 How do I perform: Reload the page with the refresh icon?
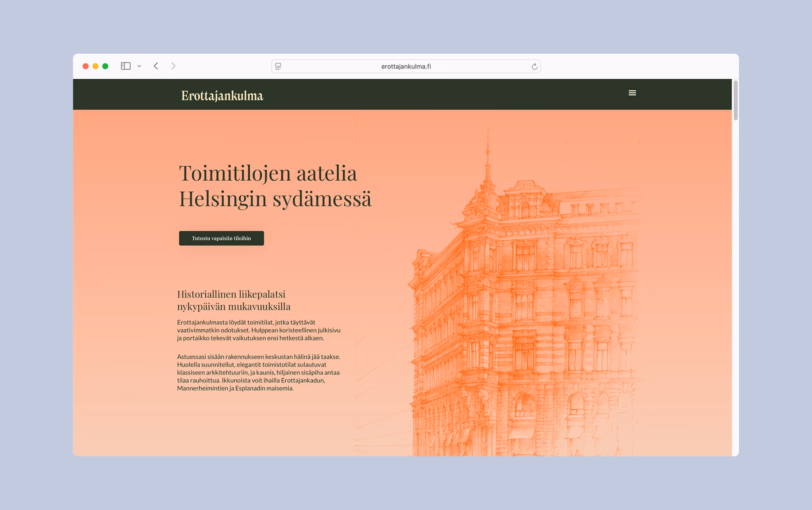pyautogui.click(x=534, y=66)
